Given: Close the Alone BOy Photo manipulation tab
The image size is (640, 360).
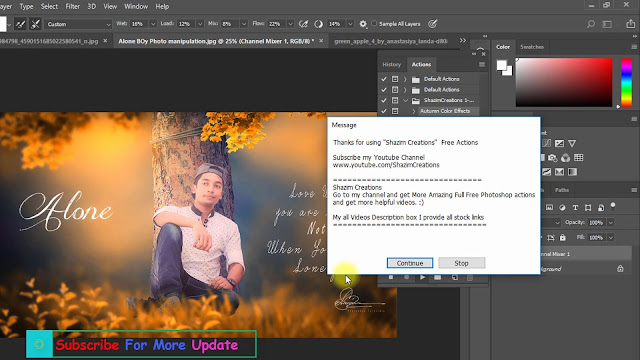Looking at the screenshot, I should tap(321, 41).
